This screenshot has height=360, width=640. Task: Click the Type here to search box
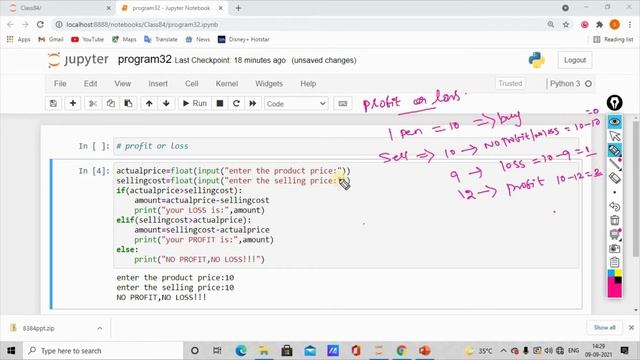102,351
